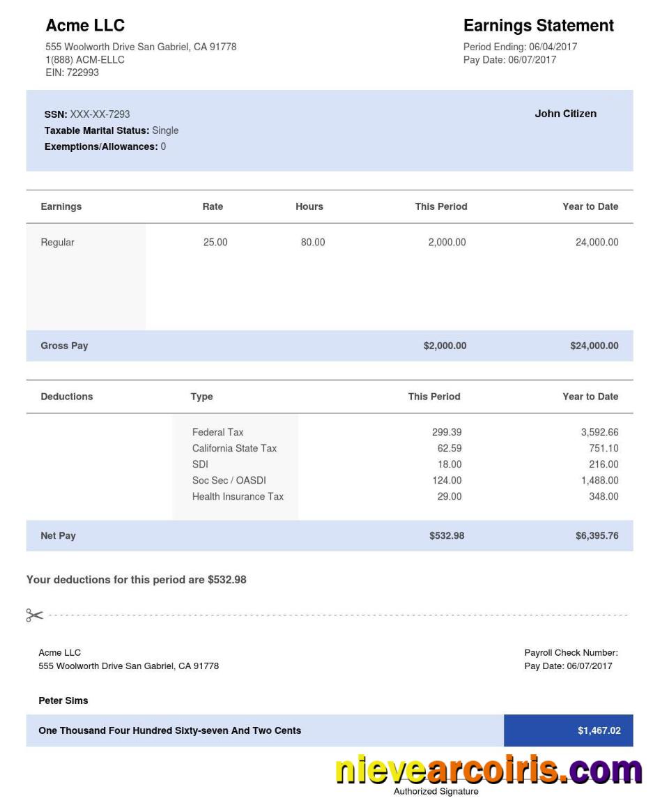Click the California State Tax entry

click(234, 448)
